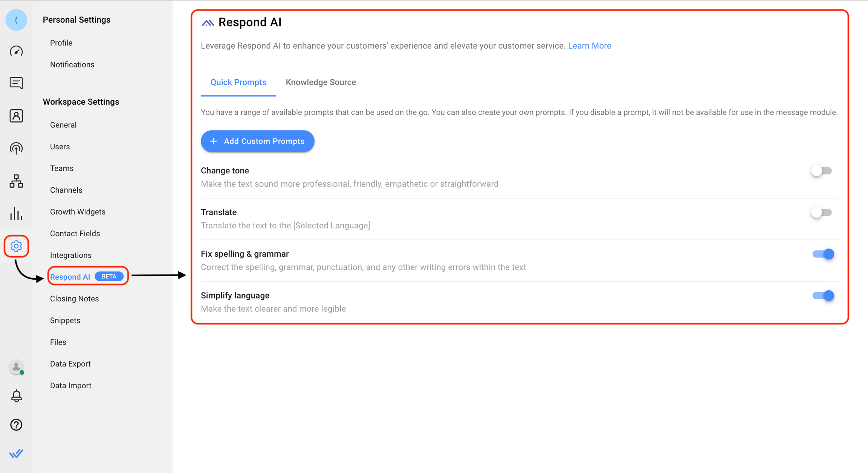868x473 pixels.
Task: Disable the Fix spelling & grammar toggle
Action: 823,254
